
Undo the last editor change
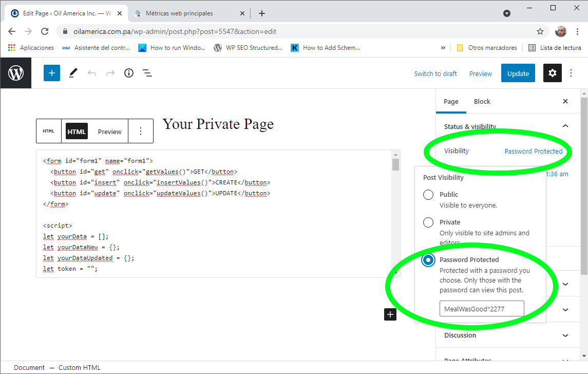click(x=92, y=73)
